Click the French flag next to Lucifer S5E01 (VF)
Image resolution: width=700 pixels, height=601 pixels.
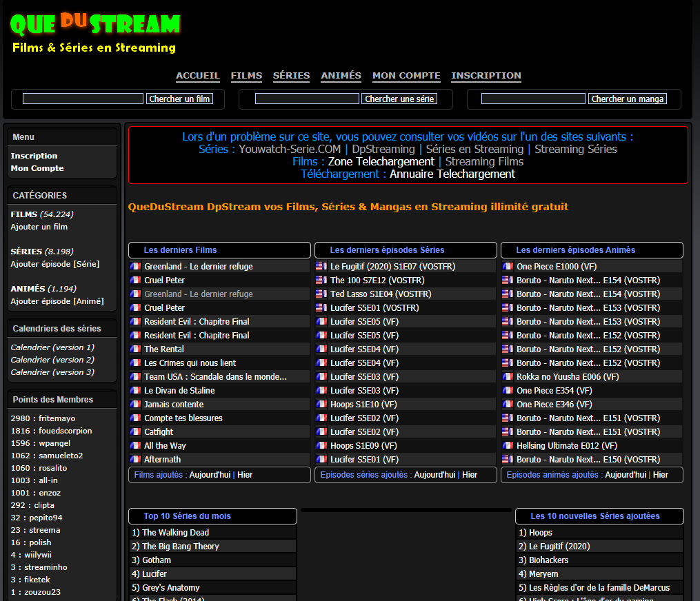321,459
